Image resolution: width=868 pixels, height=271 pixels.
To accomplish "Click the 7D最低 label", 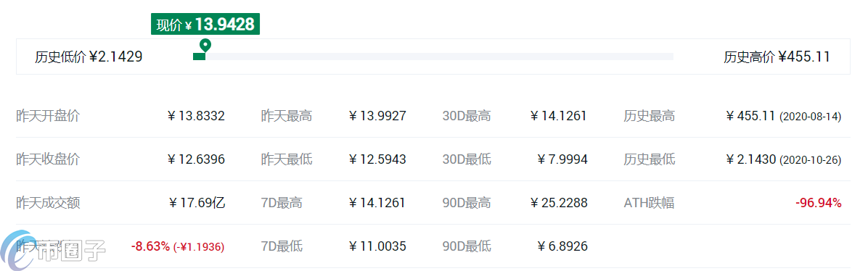I will pyautogui.click(x=282, y=246).
